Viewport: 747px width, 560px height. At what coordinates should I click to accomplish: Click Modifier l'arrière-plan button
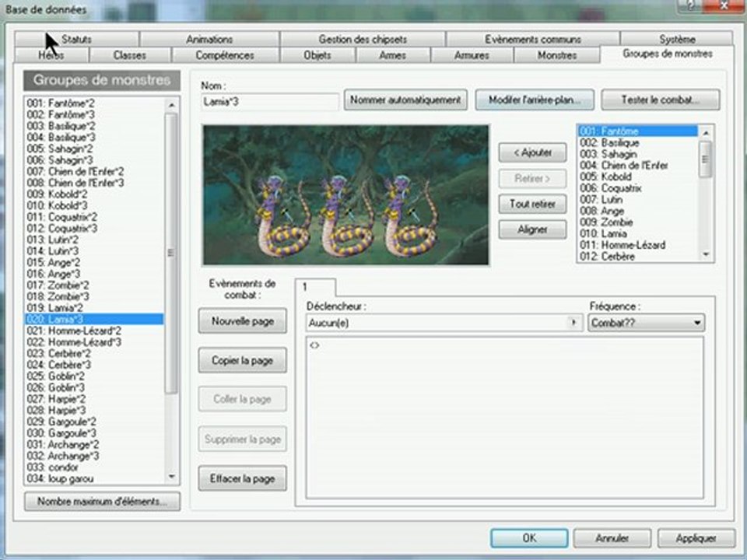(535, 100)
